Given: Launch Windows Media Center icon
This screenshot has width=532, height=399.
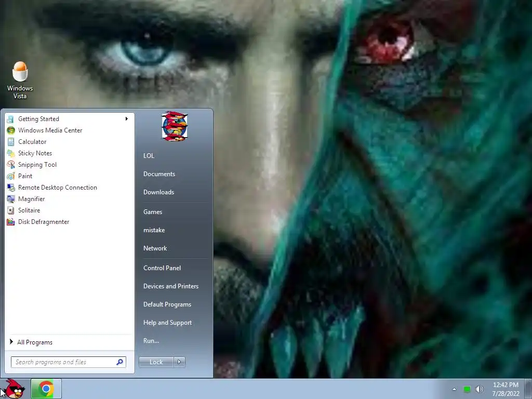Looking at the screenshot, I should coord(10,130).
